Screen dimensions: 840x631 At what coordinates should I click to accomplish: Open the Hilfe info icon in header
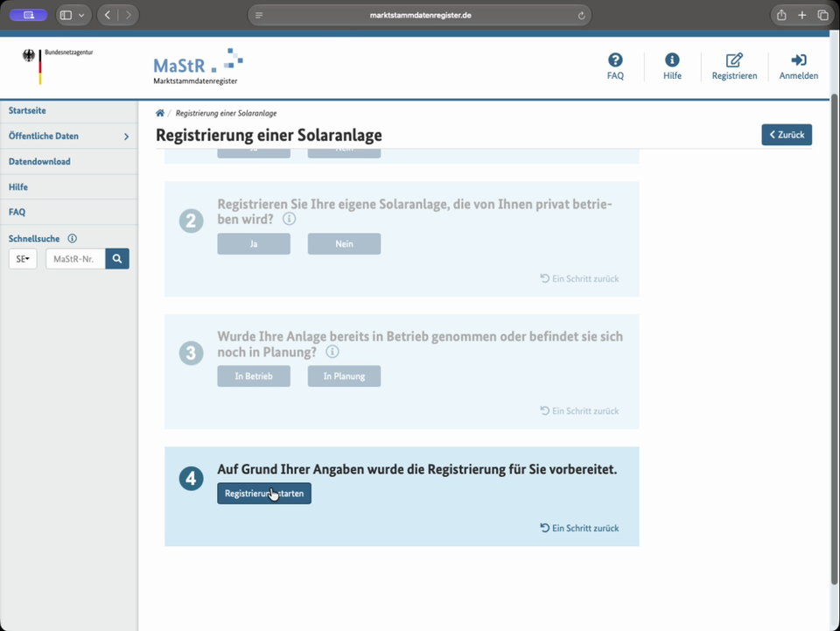pos(672,60)
